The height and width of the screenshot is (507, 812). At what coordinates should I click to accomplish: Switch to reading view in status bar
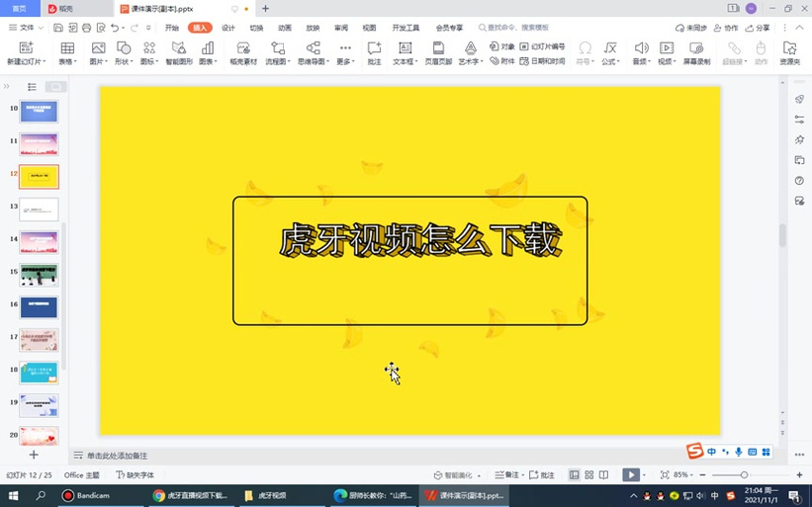click(x=604, y=475)
